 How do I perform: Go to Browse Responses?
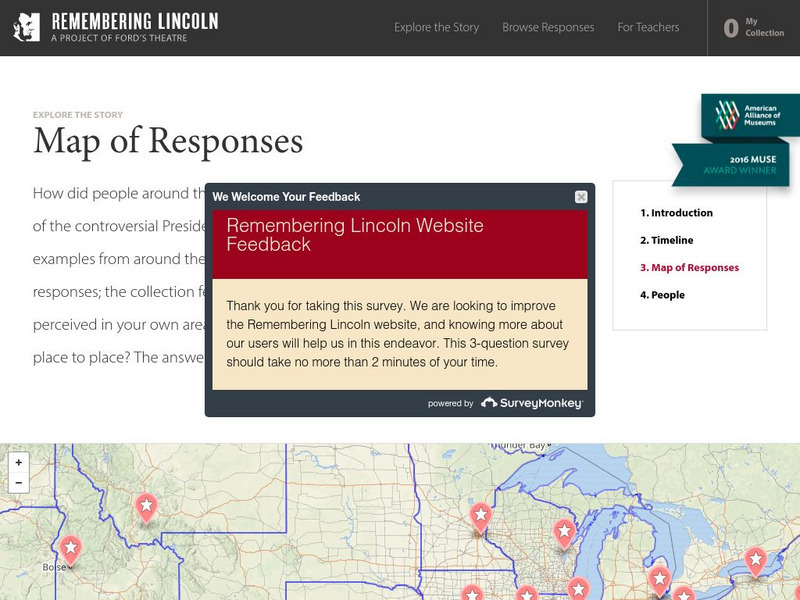tap(548, 27)
